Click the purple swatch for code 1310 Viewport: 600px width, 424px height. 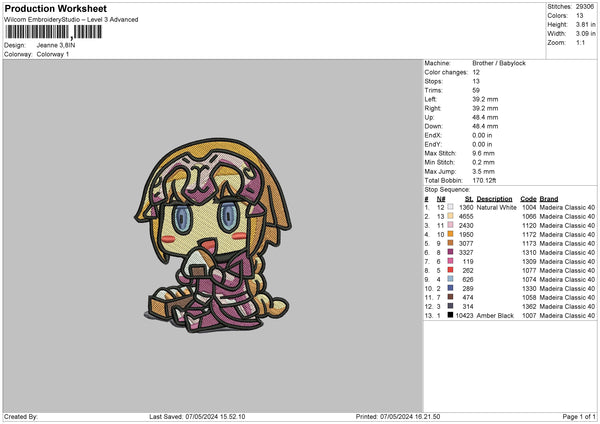[x=450, y=252]
